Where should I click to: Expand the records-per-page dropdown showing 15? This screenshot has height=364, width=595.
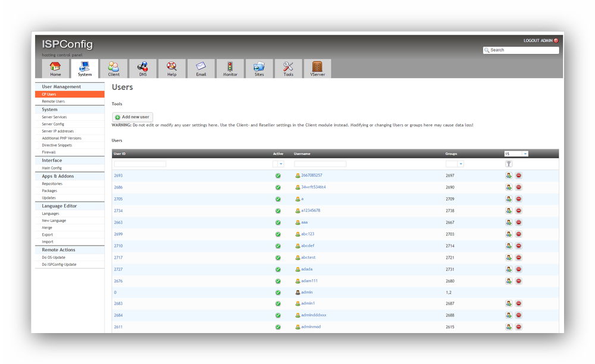click(x=516, y=153)
